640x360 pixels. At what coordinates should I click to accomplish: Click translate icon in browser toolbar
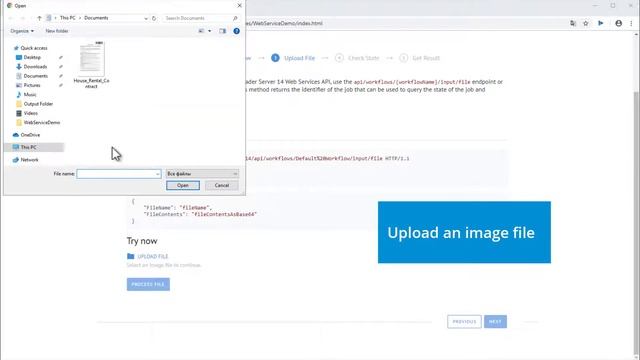tap(573, 23)
